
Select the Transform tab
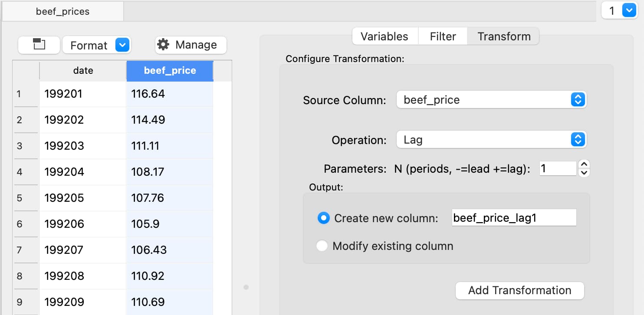pyautogui.click(x=504, y=36)
